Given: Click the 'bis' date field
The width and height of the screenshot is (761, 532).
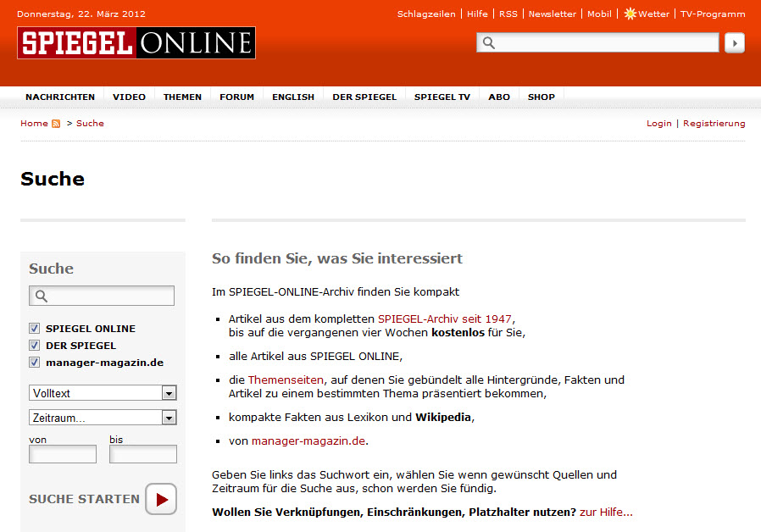Looking at the screenshot, I should point(143,454).
